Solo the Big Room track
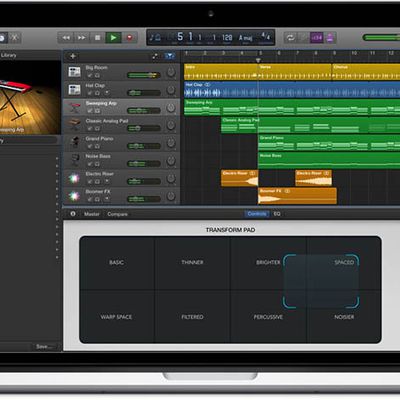Viewport: 400px width, 400px height. (x=97, y=75)
